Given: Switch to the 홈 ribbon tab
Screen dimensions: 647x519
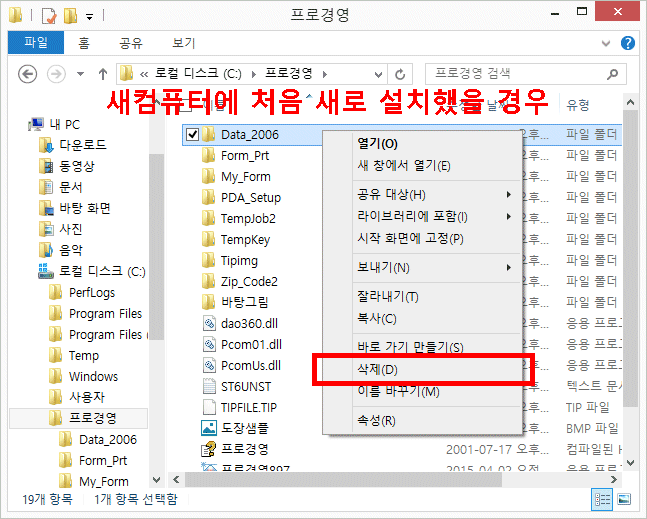Looking at the screenshot, I should click(x=84, y=42).
